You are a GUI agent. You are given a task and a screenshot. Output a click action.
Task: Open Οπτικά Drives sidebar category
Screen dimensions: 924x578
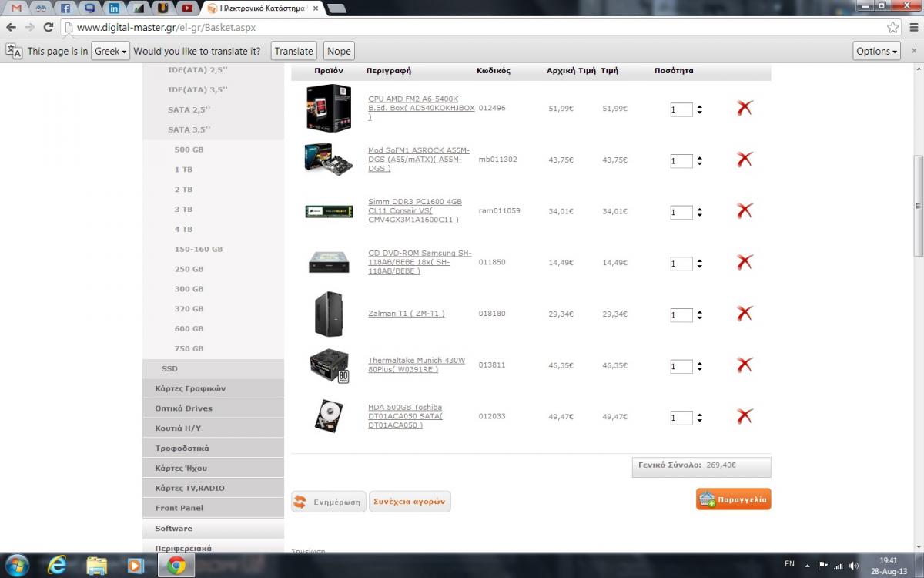pos(183,408)
